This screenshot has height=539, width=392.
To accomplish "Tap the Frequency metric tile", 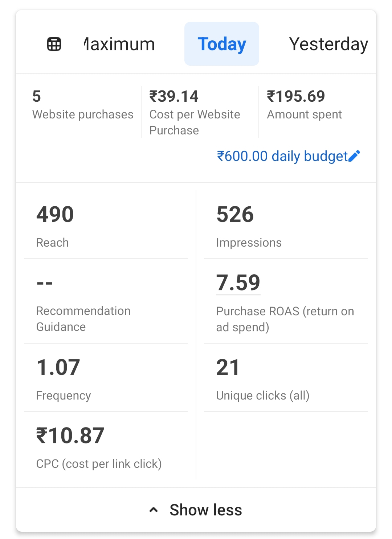I will [105, 378].
